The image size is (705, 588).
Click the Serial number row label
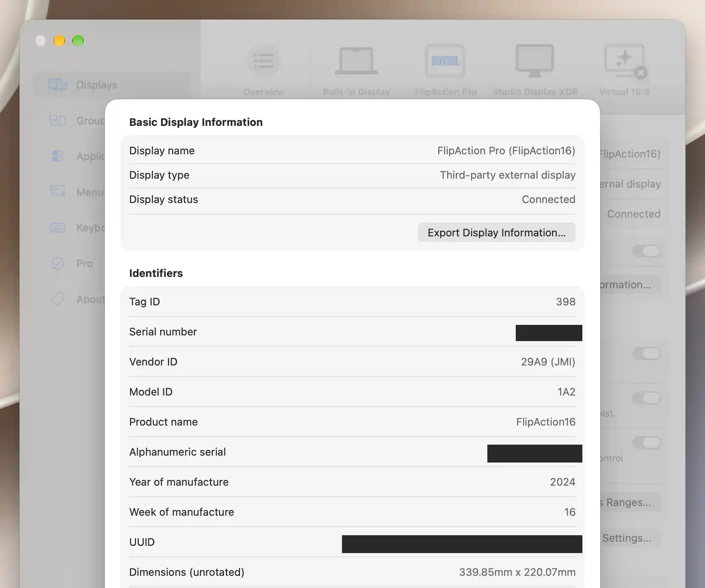pos(163,332)
